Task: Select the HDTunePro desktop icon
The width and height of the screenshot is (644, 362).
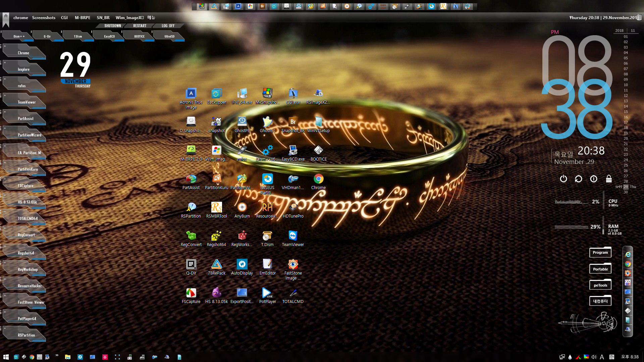Action: 293,210
